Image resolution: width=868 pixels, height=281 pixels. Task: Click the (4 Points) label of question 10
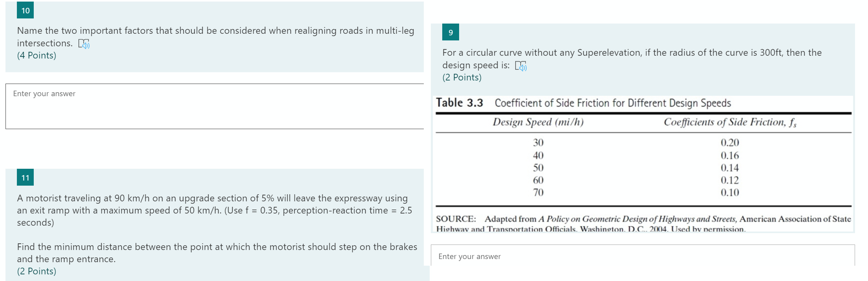click(36, 56)
